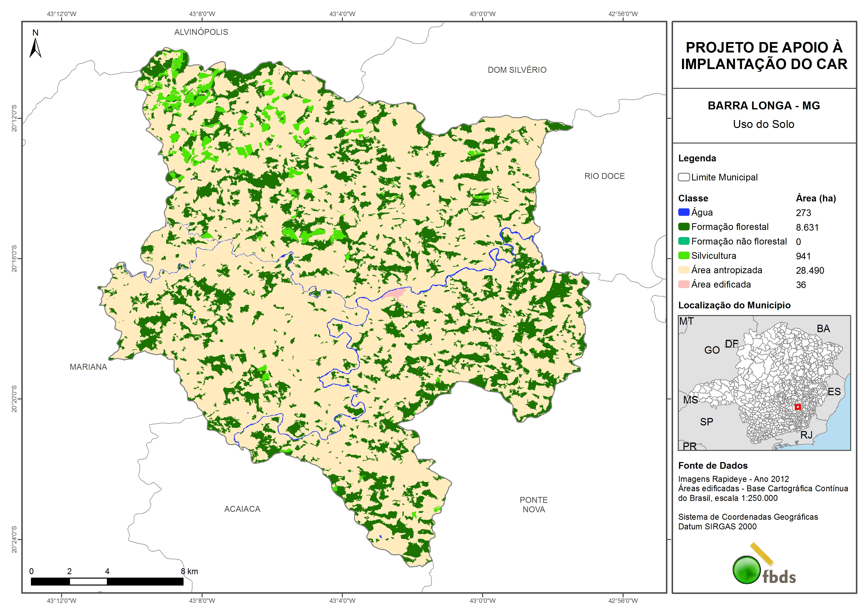Click the beige Área antropizada legend swatch

tap(683, 270)
